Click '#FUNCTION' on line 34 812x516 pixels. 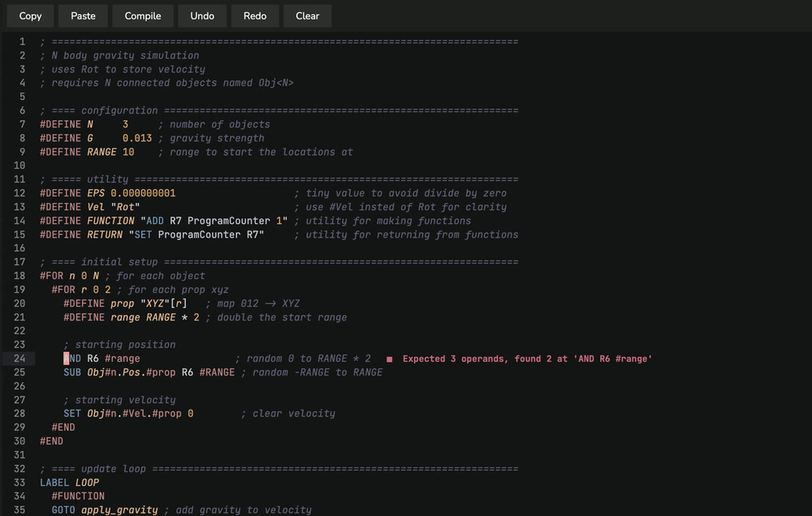click(78, 496)
